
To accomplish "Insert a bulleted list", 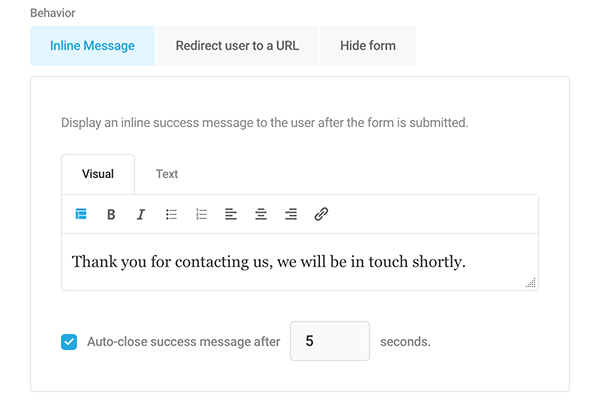I will [x=171, y=214].
